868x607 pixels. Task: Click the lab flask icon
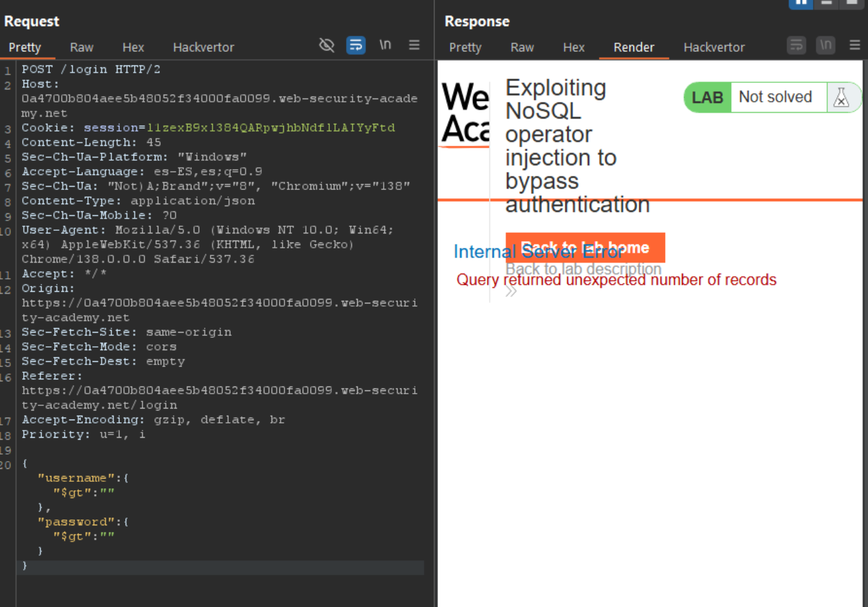coord(841,97)
